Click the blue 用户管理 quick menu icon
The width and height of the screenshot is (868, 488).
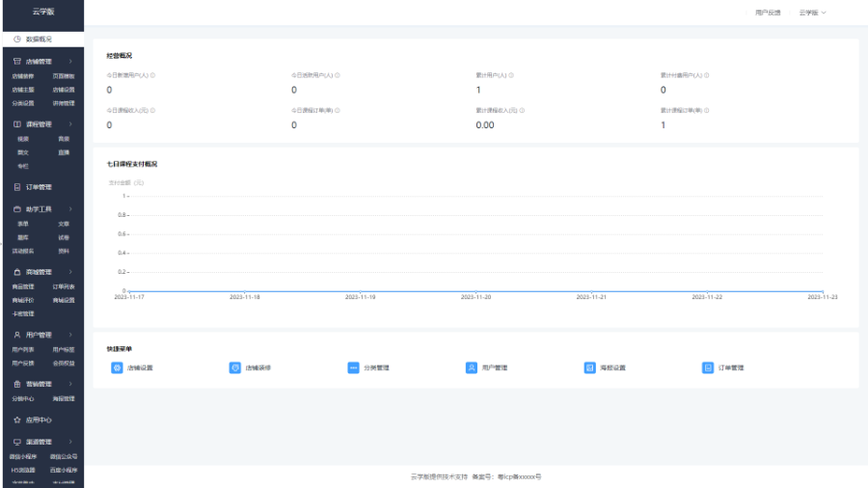tap(472, 368)
